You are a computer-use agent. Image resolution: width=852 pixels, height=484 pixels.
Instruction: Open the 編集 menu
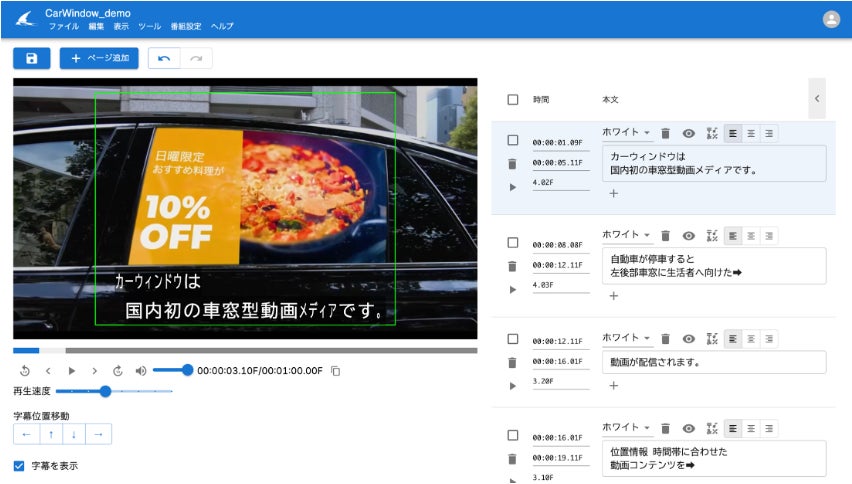pyautogui.click(x=96, y=26)
